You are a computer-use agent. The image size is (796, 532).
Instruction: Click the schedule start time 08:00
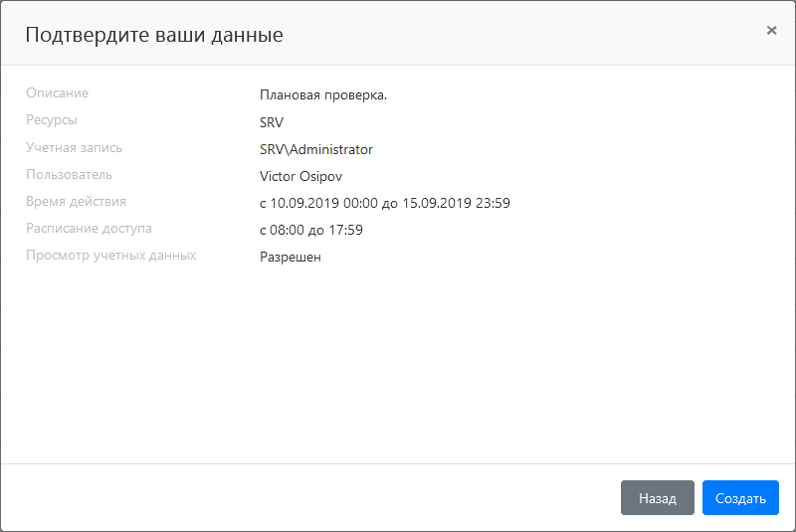[x=288, y=230]
